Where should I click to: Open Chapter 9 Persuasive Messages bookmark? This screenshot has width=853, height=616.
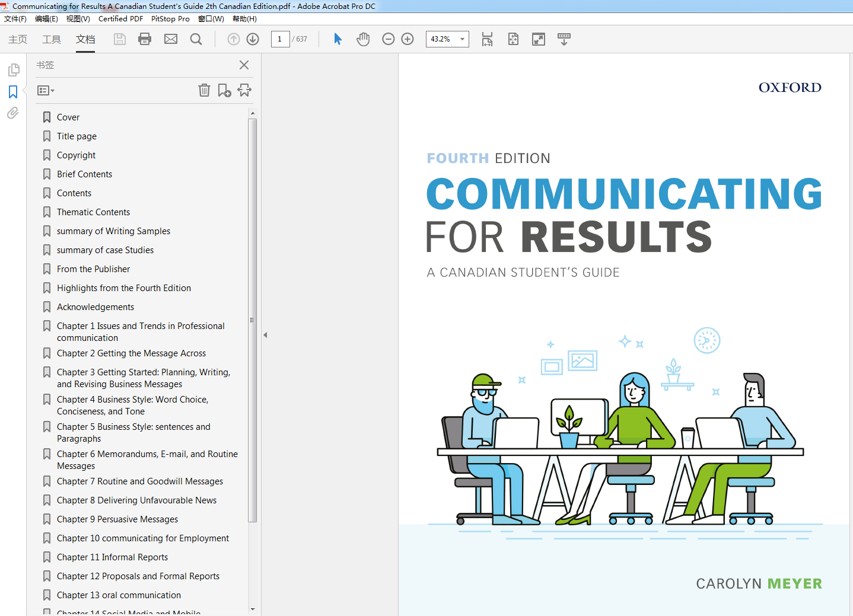[x=117, y=519]
